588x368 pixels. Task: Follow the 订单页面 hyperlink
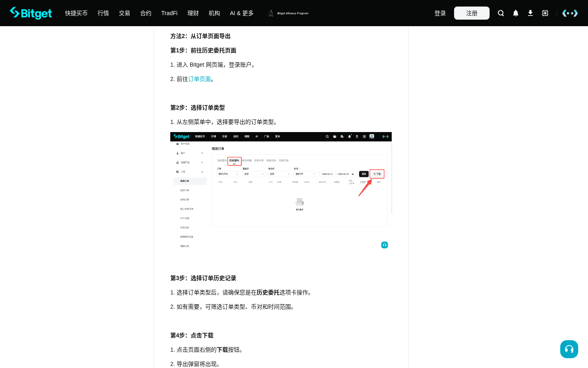click(200, 79)
